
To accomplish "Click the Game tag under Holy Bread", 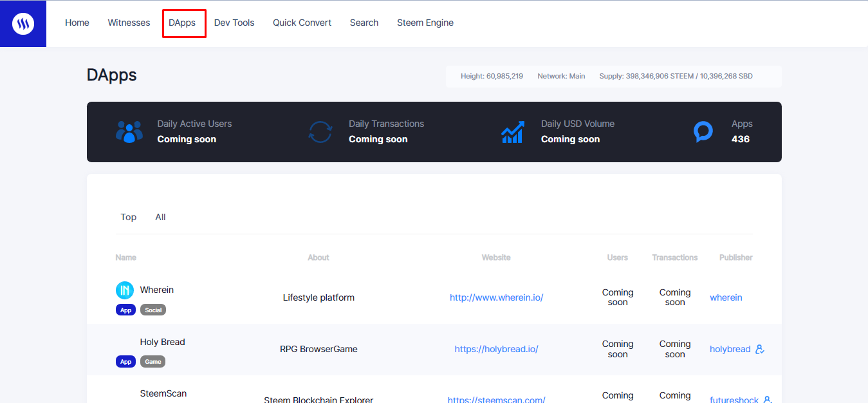I will click(153, 361).
